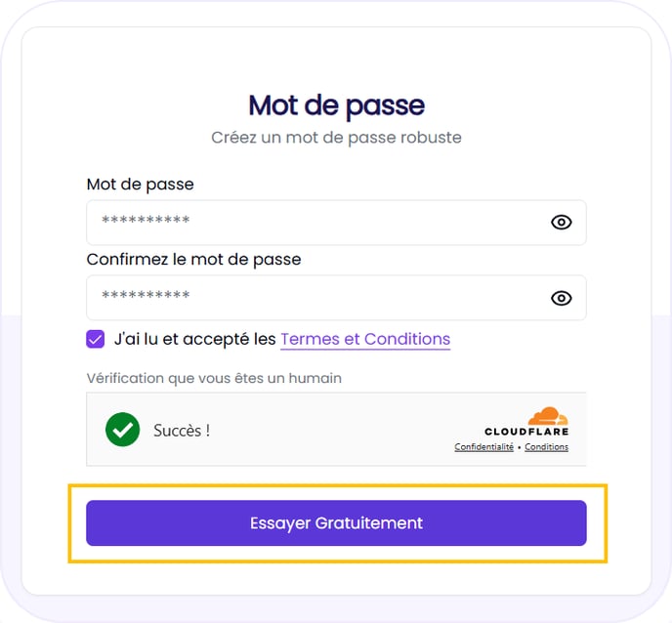Image resolution: width=672 pixels, height=623 pixels.
Task: Click the large "Mot de passe" heading
Action: (x=336, y=104)
